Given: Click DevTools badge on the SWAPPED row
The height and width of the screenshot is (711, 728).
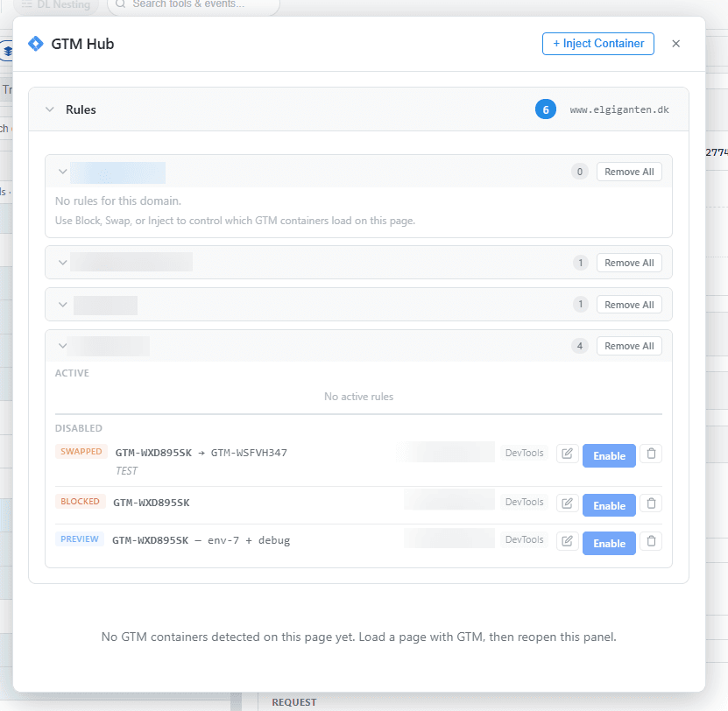Looking at the screenshot, I should click(524, 453).
